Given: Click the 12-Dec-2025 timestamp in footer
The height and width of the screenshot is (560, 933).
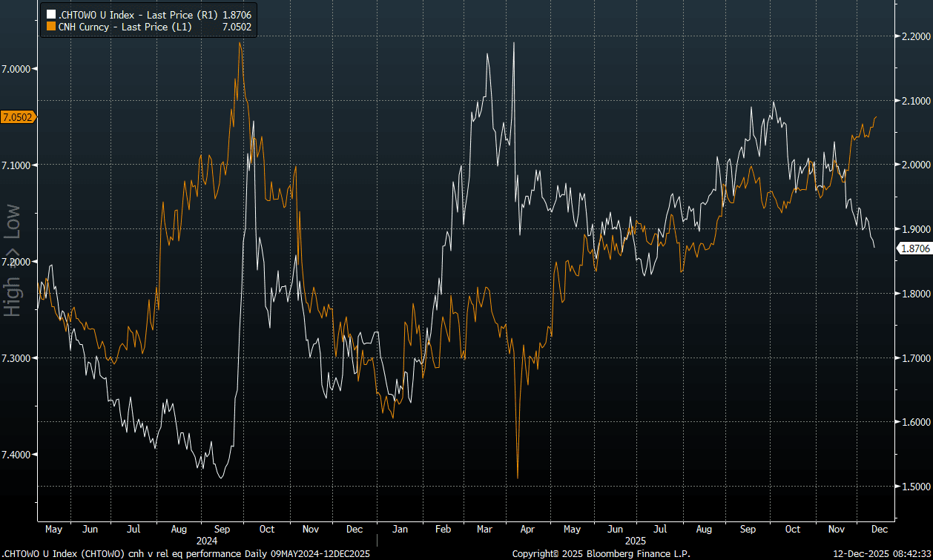Looking at the screenshot, I should (883, 554).
